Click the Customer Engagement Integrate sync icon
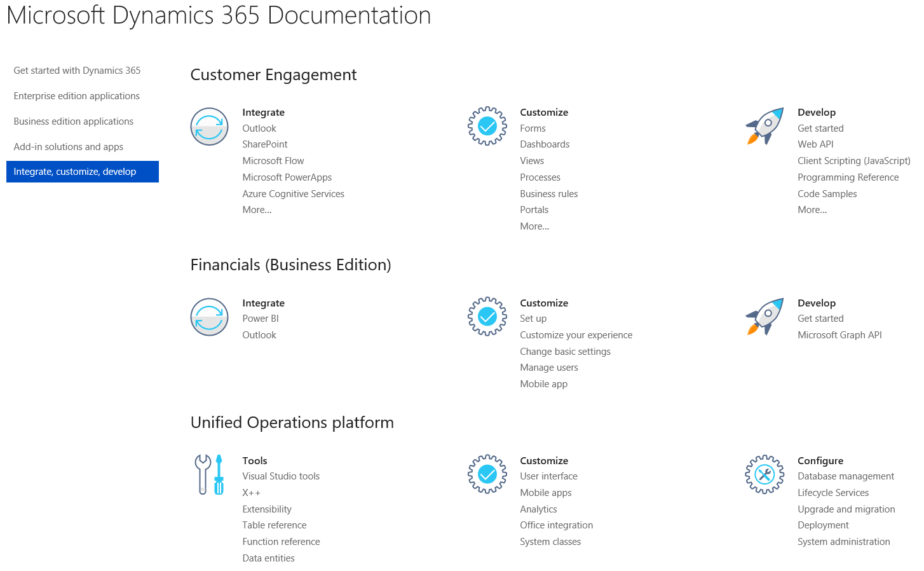 click(x=209, y=127)
